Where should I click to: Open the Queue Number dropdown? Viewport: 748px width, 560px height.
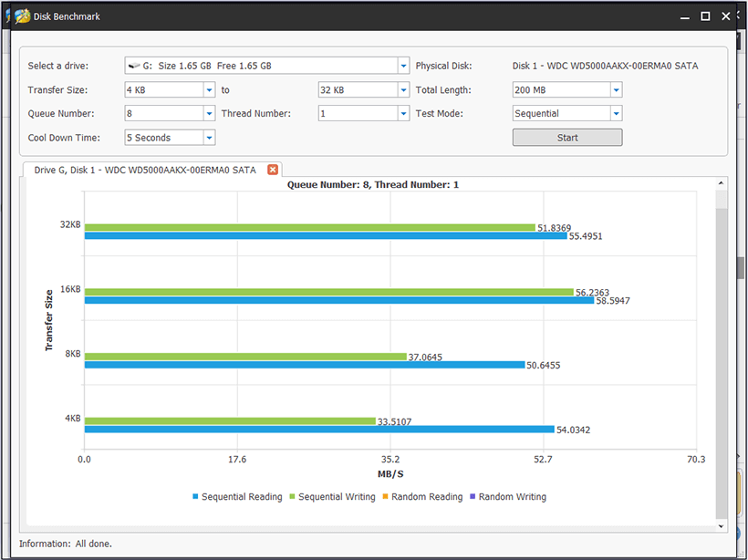pyautogui.click(x=210, y=113)
